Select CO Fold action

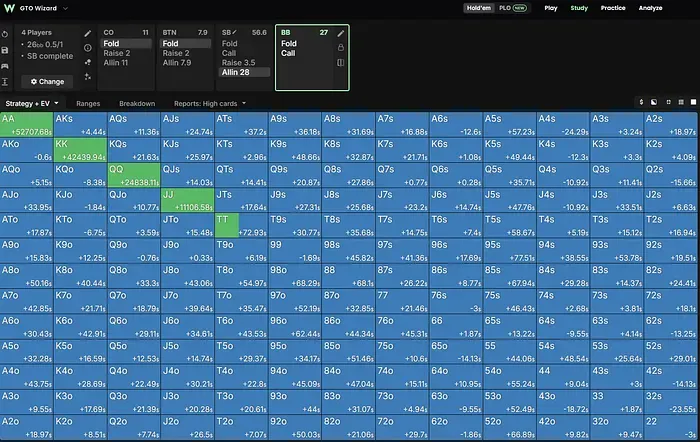[x=126, y=43]
